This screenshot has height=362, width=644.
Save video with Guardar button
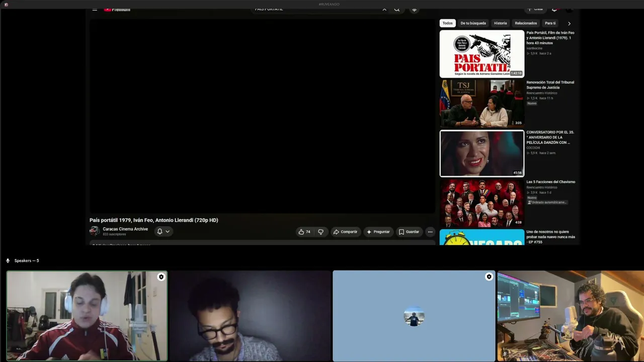coord(409,232)
